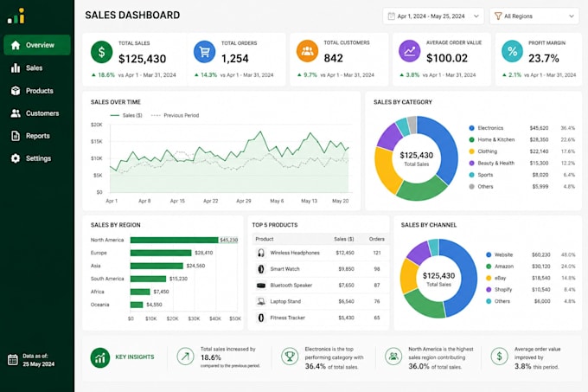Click the Sales bar chart icon
Image resolution: width=588 pixels, height=392 pixels.
click(16, 67)
